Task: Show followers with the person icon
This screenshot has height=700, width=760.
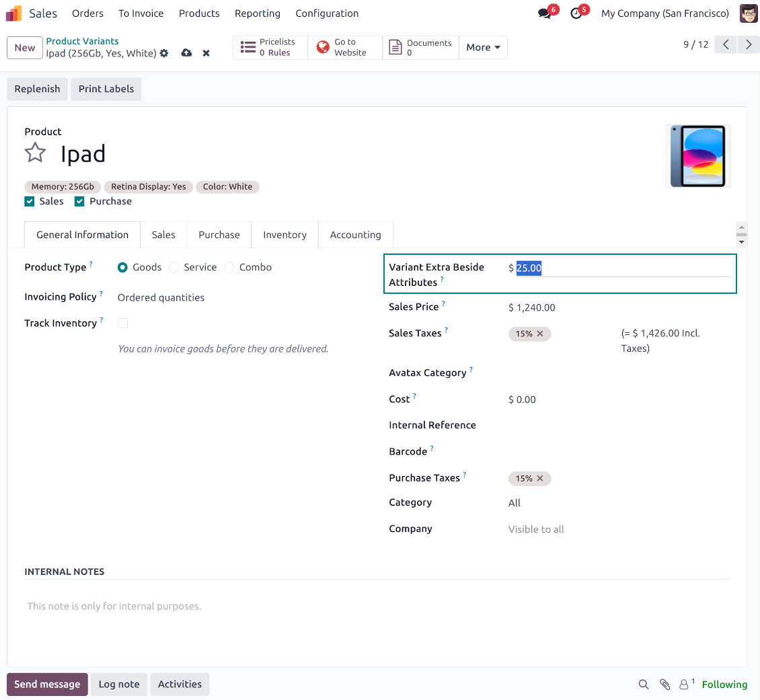Action: pyautogui.click(x=684, y=684)
